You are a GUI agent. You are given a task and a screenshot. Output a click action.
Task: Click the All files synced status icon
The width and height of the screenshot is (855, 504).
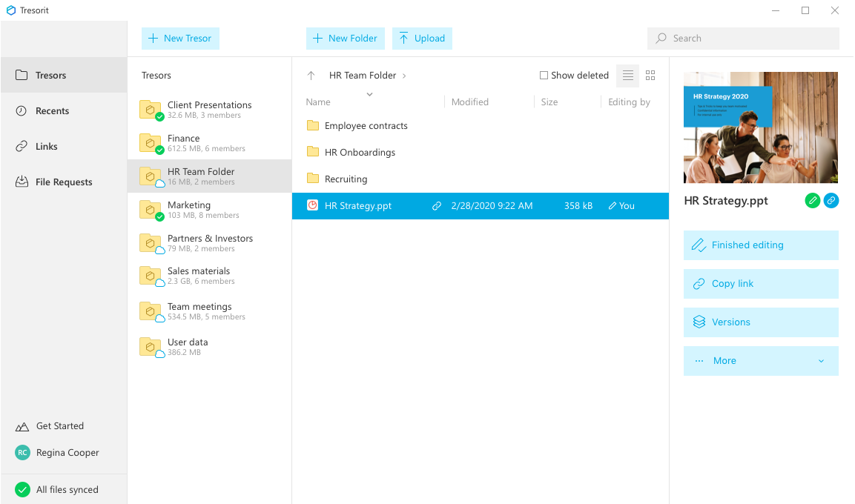tap(22, 490)
